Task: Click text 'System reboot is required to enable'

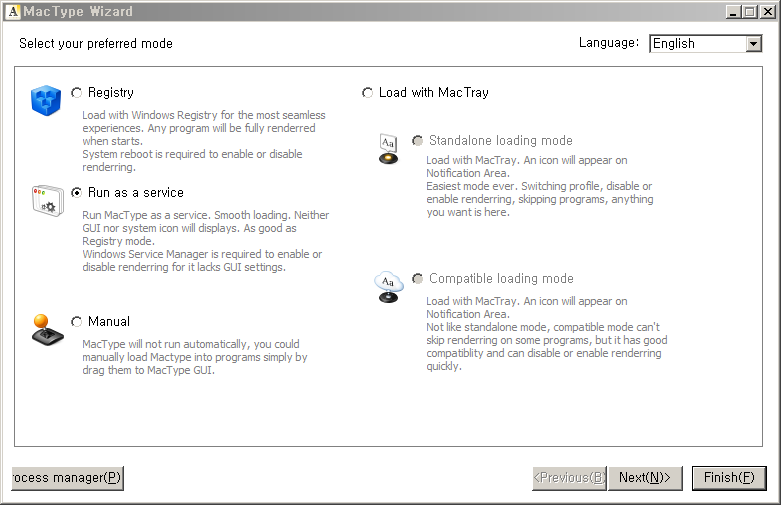Action: 161,154
